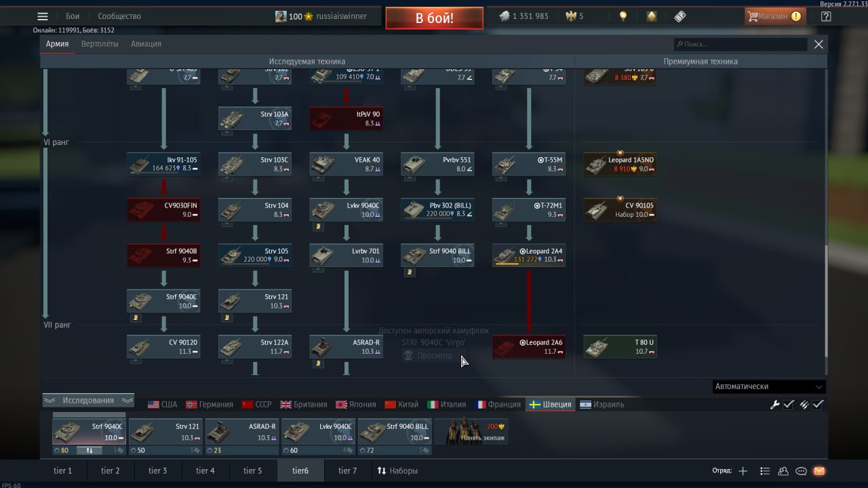Collapse the Исследования panel
The image size is (868, 488).
coord(88,401)
